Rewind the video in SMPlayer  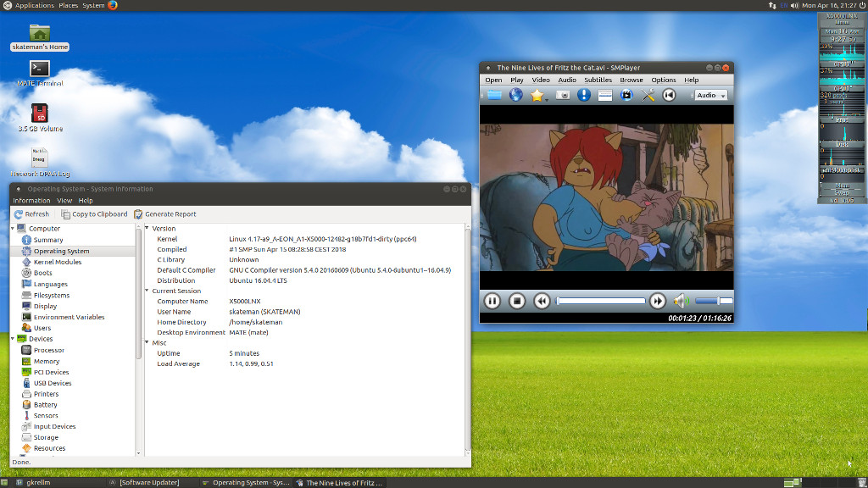542,301
